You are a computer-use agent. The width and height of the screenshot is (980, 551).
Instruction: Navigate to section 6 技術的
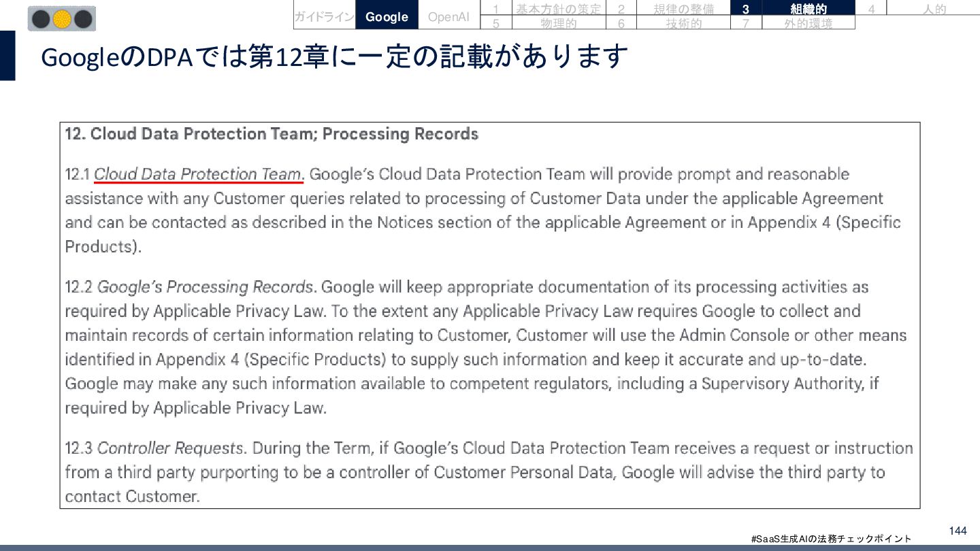[x=683, y=23]
